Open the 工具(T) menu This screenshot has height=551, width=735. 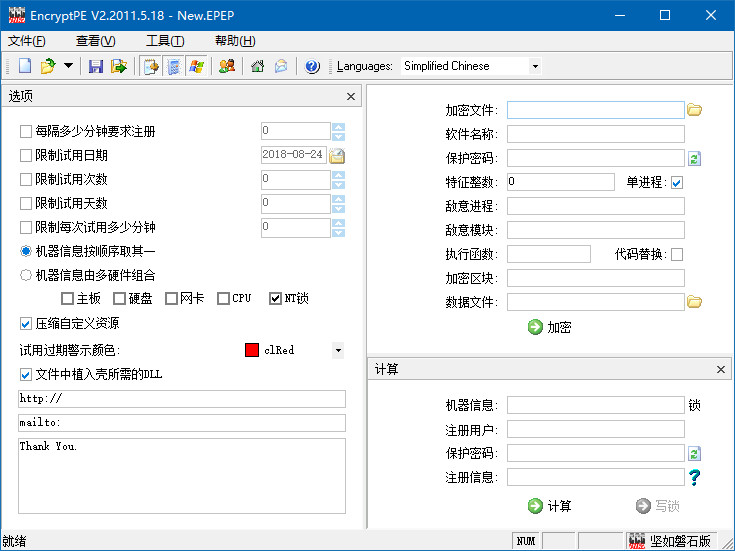click(165, 41)
